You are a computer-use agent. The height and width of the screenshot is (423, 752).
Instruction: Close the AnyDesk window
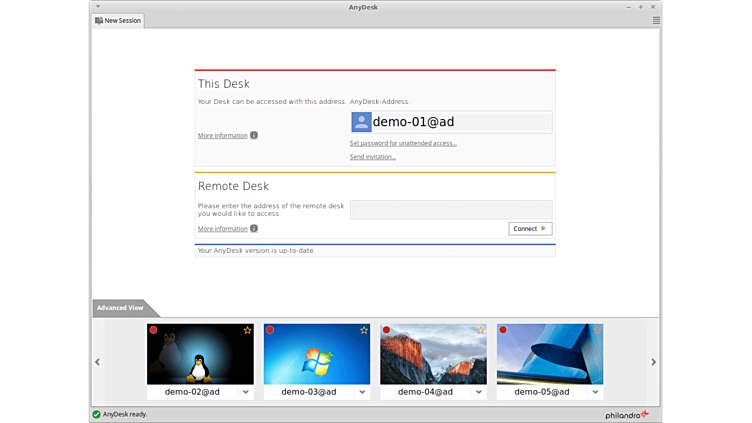pyautogui.click(x=653, y=7)
